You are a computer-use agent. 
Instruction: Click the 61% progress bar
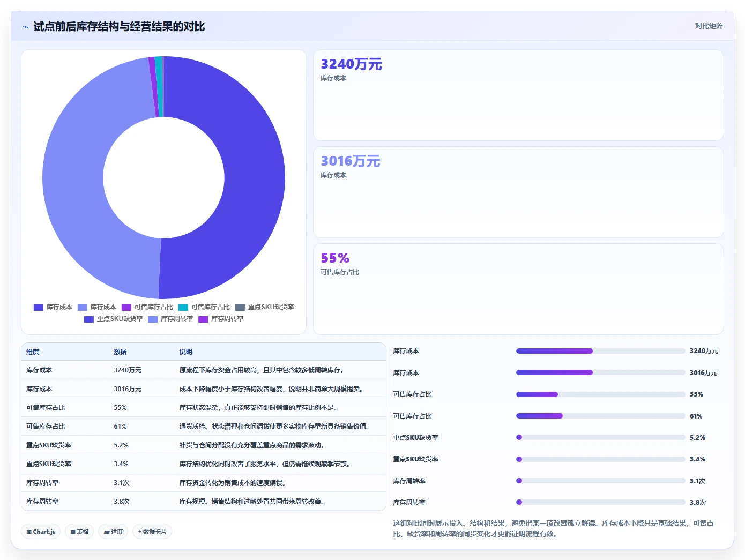coord(600,416)
